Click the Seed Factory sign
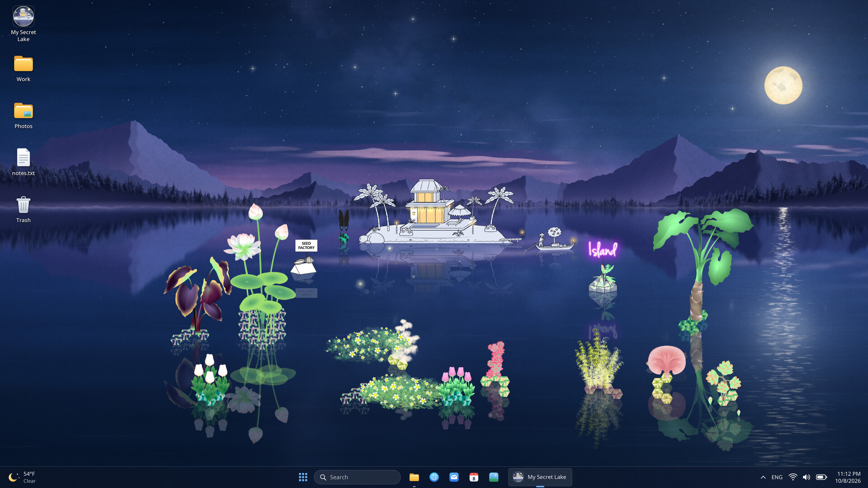Viewport: 868px width, 488px height. pyautogui.click(x=306, y=245)
